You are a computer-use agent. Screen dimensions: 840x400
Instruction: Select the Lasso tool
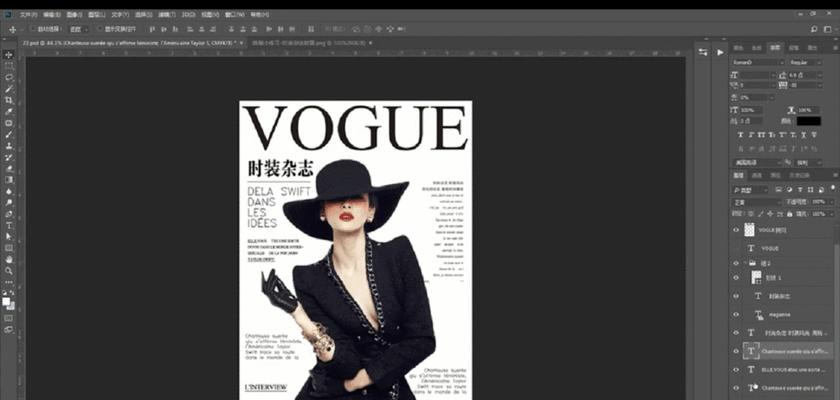coord(9,77)
